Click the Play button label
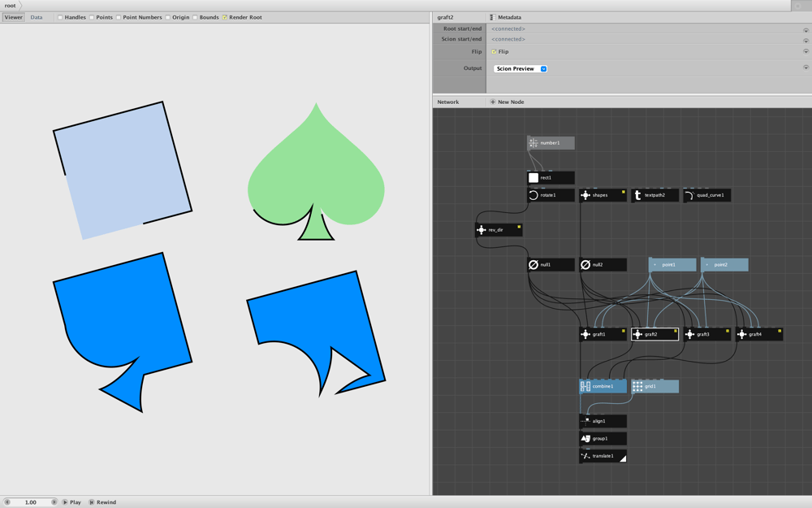 [76, 502]
